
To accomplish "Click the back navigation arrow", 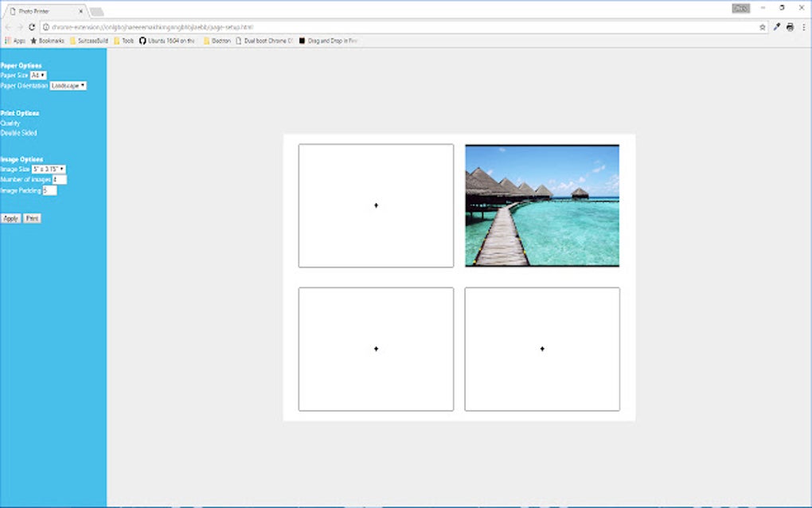I will tap(6, 26).
